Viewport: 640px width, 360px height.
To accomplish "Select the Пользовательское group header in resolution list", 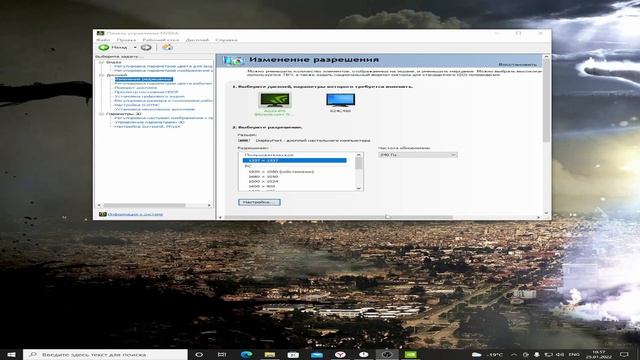I will click(x=269, y=155).
